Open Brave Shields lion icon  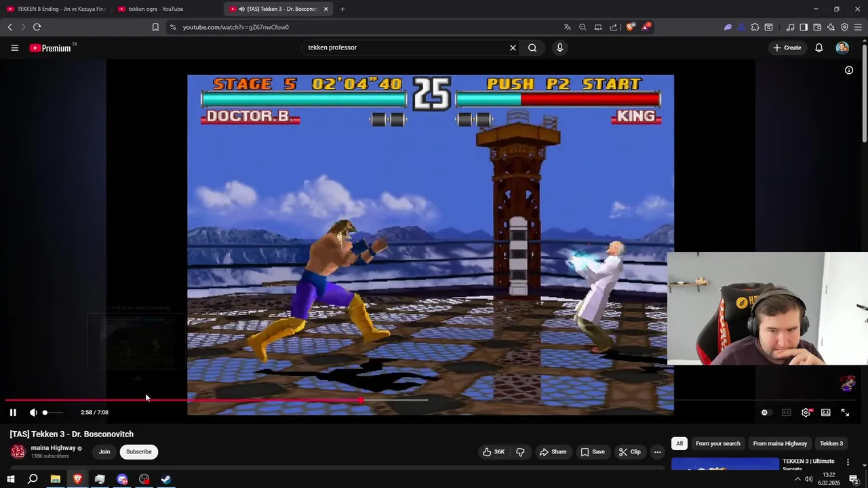[x=630, y=27]
